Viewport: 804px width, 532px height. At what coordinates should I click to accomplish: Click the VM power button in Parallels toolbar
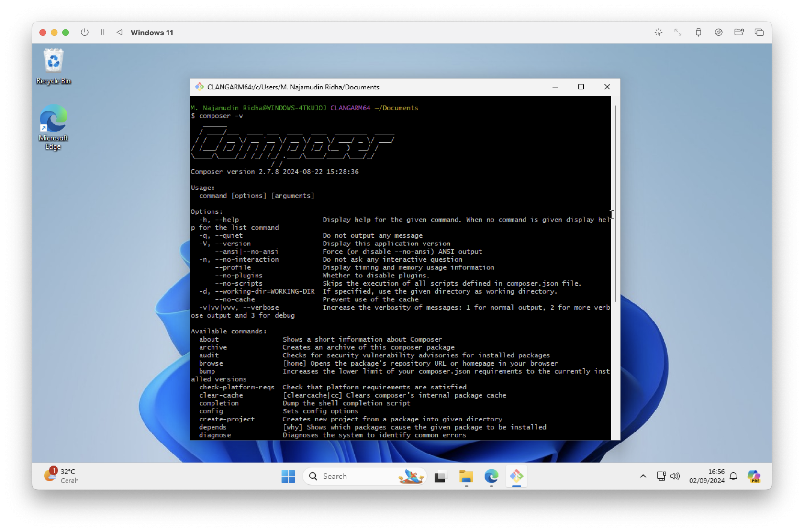point(85,32)
